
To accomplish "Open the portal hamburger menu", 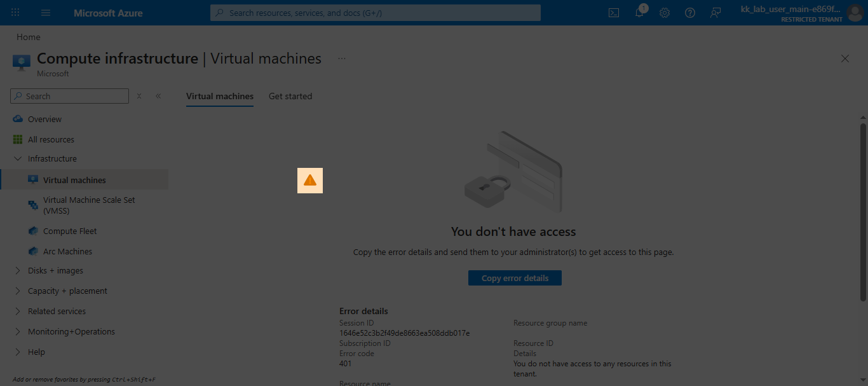I will [46, 13].
